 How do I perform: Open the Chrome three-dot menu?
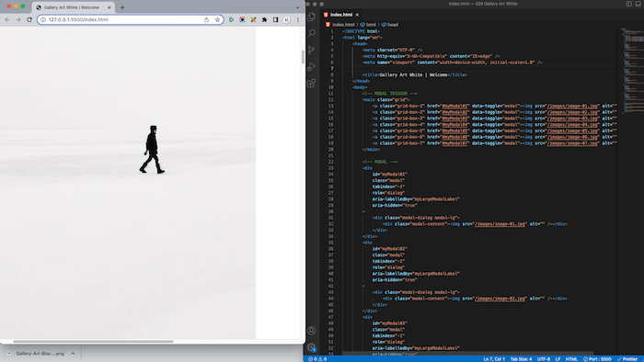click(x=298, y=19)
